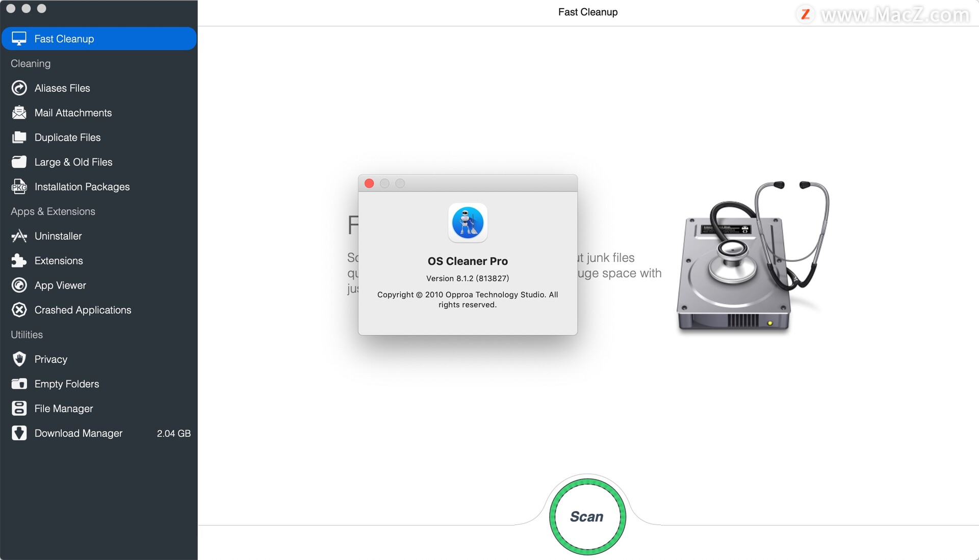Image resolution: width=979 pixels, height=560 pixels.
Task: Click the Privacy utility icon
Action: [18, 358]
